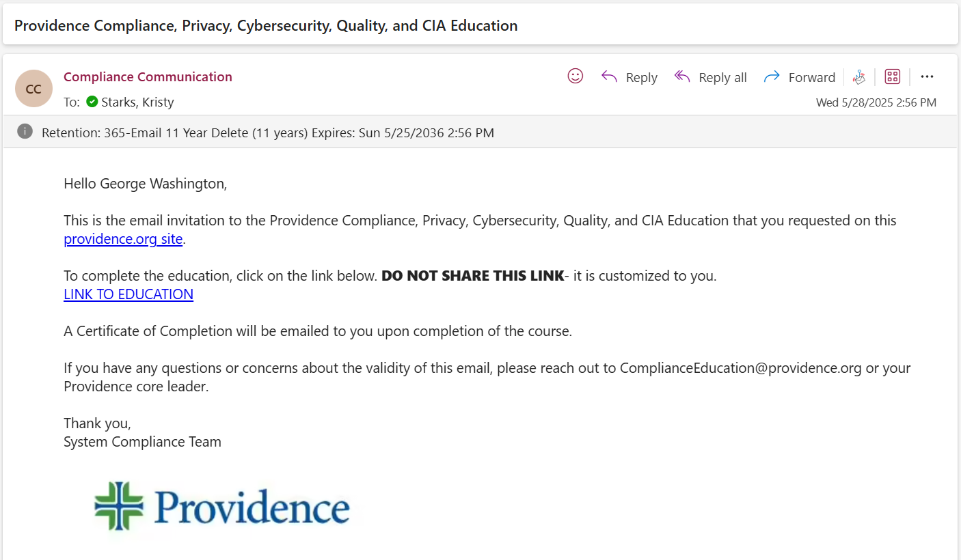Click the phishing report envelope icon
Screen dimensions: 961x560
point(859,77)
